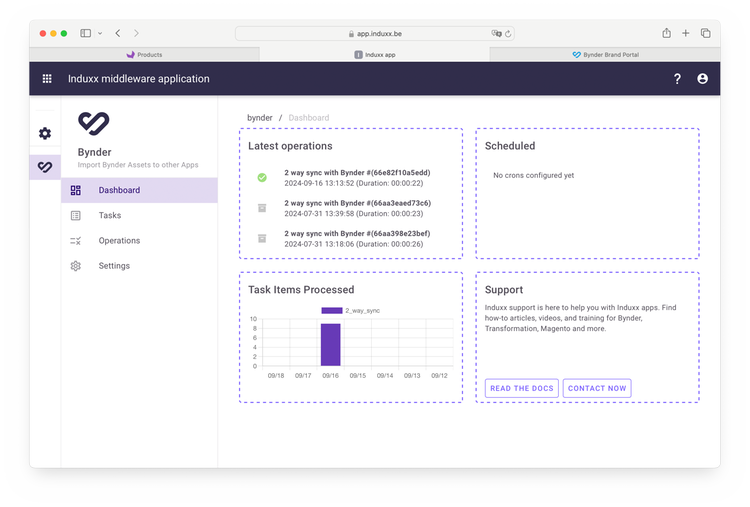This screenshot has width=750, height=507.
Task: Click the Dashboard breadcrumb item
Action: [x=309, y=118]
